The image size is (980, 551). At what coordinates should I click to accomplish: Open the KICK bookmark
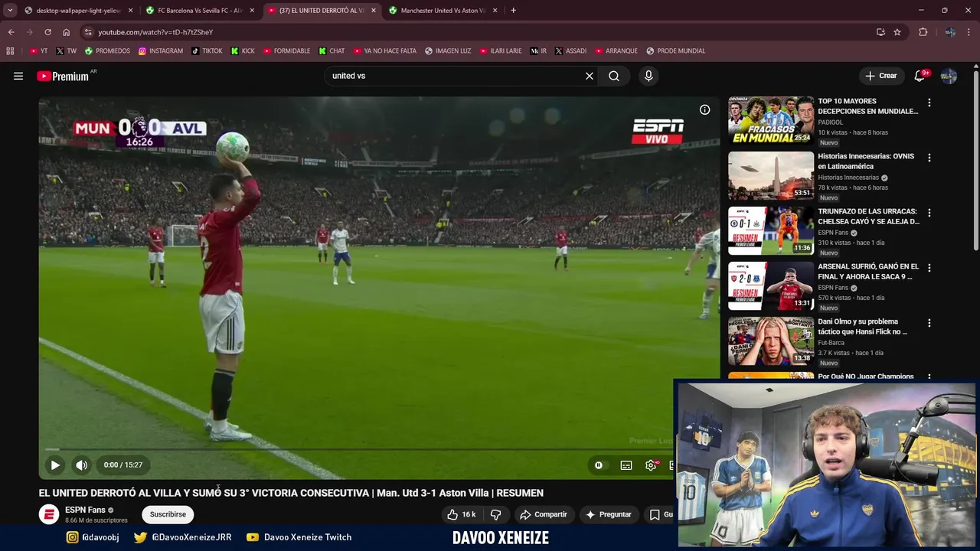click(243, 51)
